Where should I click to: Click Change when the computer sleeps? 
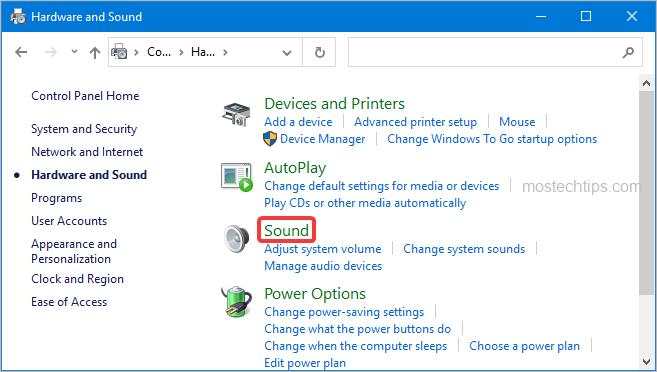[x=356, y=346]
